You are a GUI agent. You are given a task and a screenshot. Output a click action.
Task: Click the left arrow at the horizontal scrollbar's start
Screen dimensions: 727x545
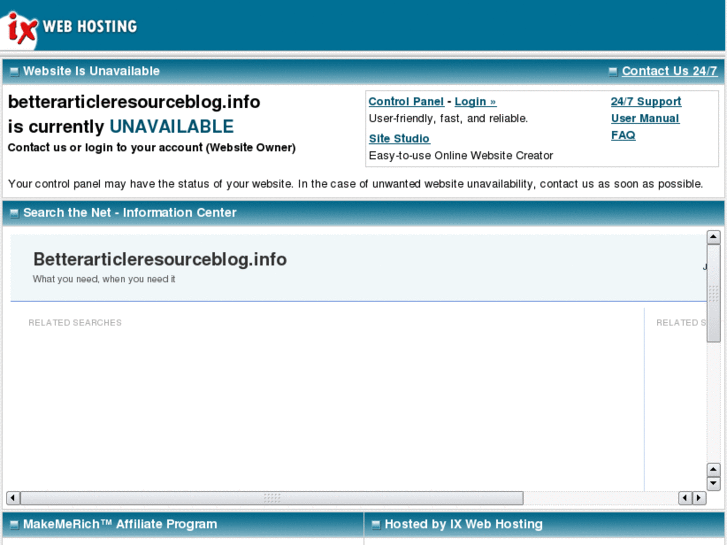coord(13,498)
